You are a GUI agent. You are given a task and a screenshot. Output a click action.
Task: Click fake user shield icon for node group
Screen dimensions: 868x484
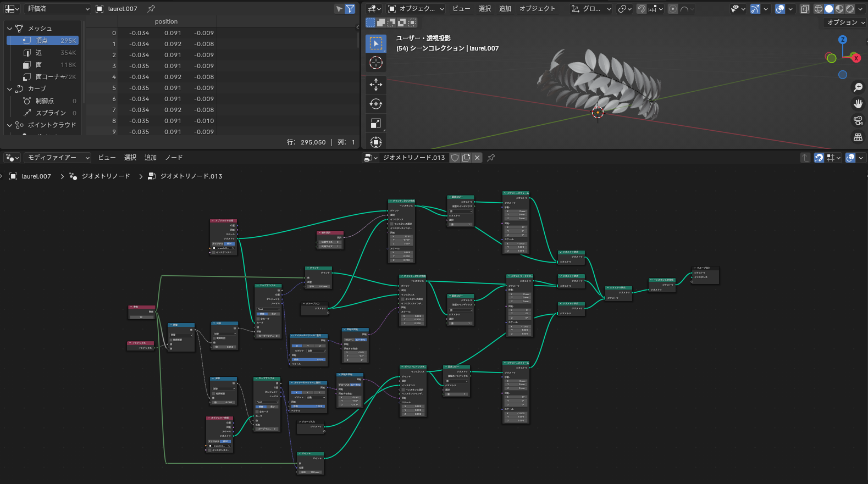click(455, 158)
